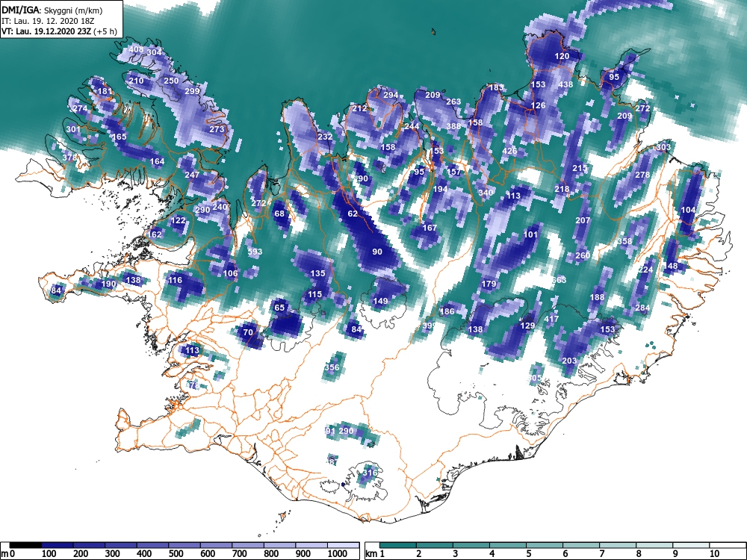Select the meter legend swatch labeled 500
The width and height of the screenshot is (747, 560).
pos(185,545)
